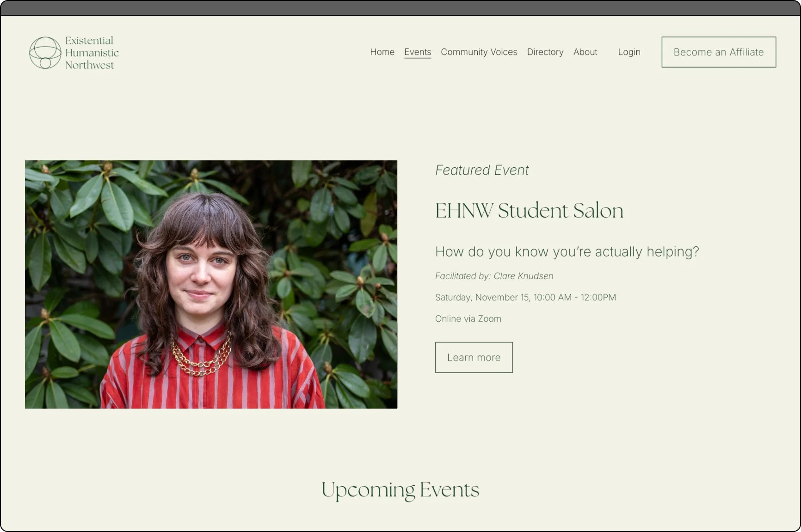Go to the Home page

(x=382, y=52)
